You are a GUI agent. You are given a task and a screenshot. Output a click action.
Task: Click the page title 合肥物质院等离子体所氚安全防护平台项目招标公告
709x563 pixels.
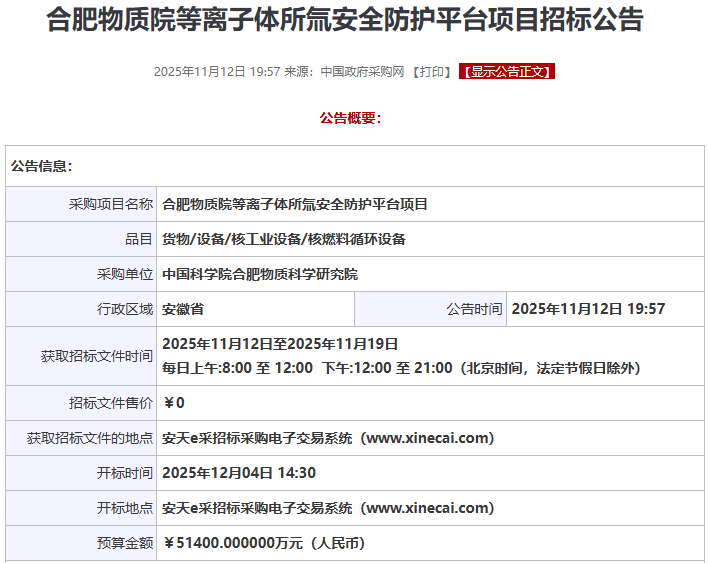[345, 19]
